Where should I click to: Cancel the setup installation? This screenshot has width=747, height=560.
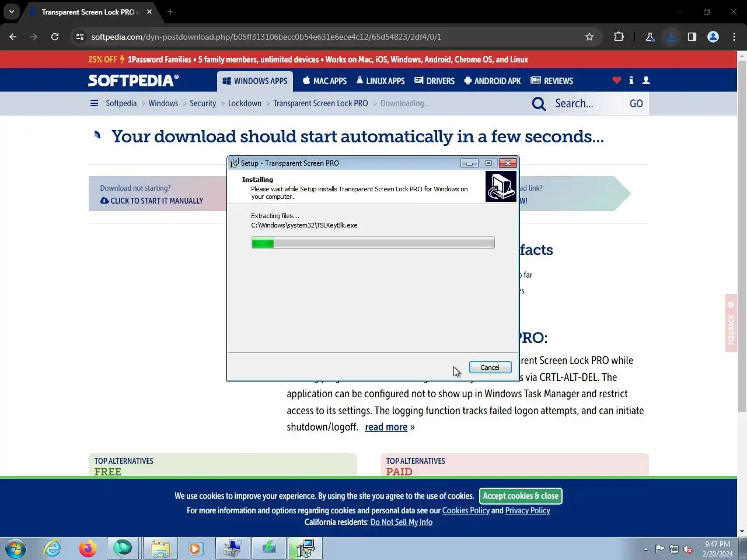pyautogui.click(x=490, y=367)
